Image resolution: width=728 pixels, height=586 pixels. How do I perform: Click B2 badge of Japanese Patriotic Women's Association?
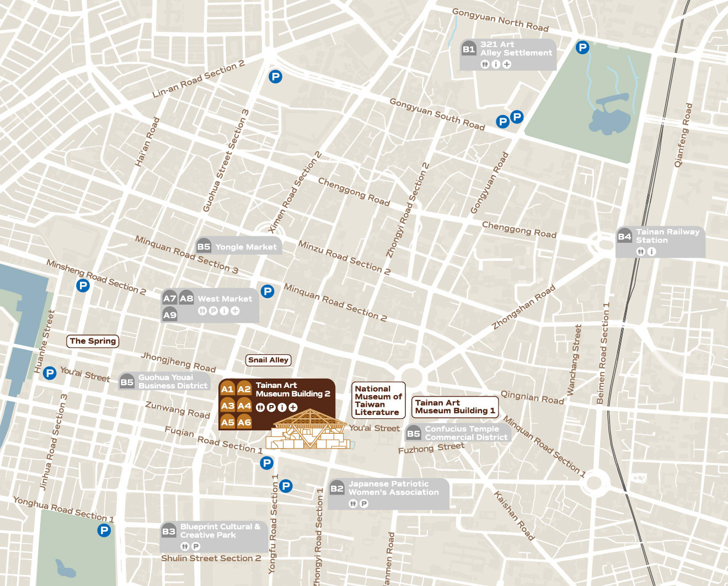(336, 488)
